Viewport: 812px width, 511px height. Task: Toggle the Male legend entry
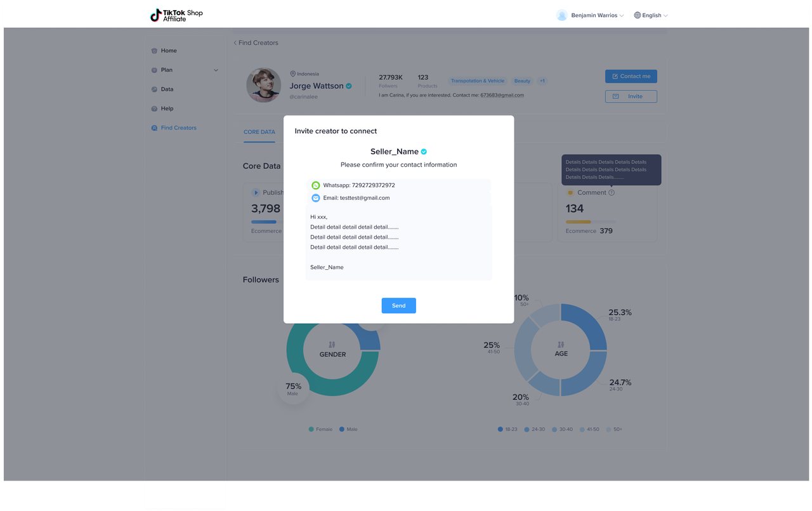pos(348,429)
